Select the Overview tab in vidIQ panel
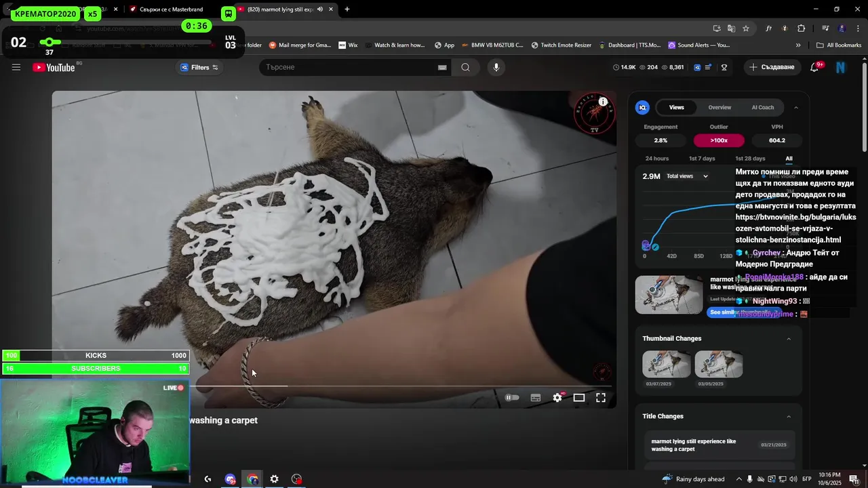Image resolution: width=868 pixels, height=488 pixels. (x=719, y=107)
